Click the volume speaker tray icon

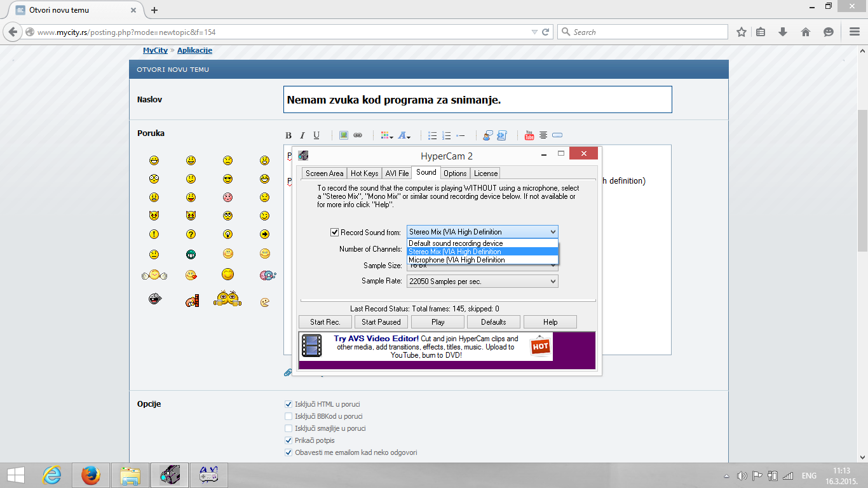coord(742,475)
